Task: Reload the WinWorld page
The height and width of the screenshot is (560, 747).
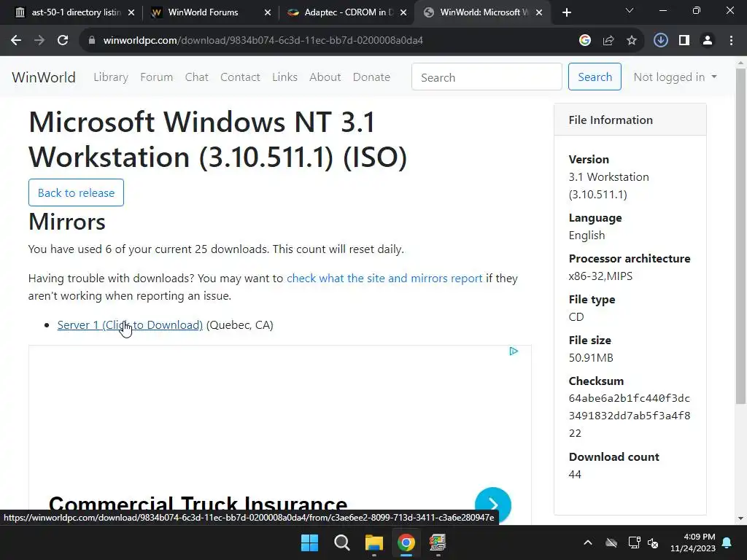Action: coord(63,41)
